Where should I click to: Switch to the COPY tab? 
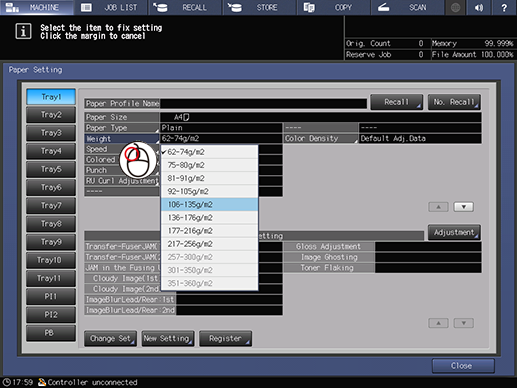pos(334,7)
